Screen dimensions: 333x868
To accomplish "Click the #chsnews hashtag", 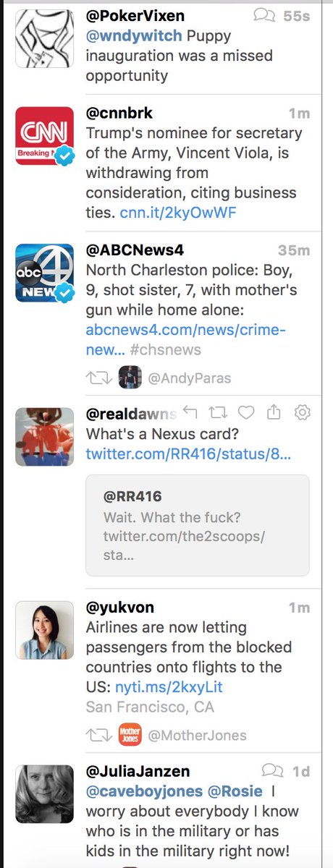I will [x=166, y=349].
